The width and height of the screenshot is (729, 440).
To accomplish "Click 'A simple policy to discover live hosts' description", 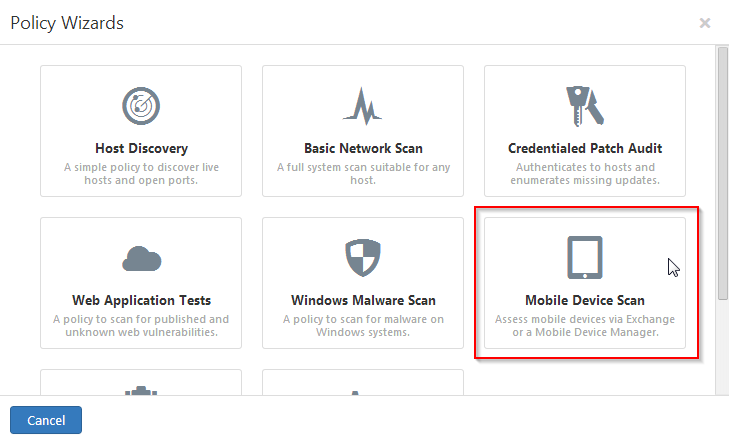I will [x=141, y=173].
